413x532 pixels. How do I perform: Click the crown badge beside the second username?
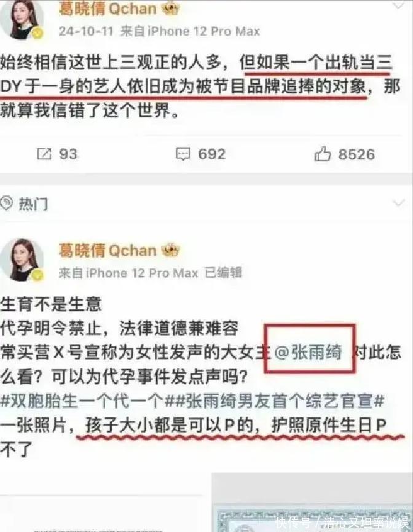170,251
